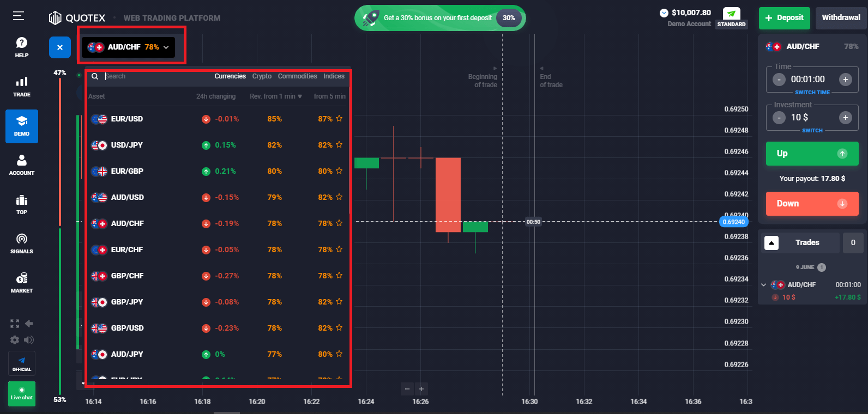868x414 pixels.
Task: Decrease investment with minus button
Action: (779, 118)
